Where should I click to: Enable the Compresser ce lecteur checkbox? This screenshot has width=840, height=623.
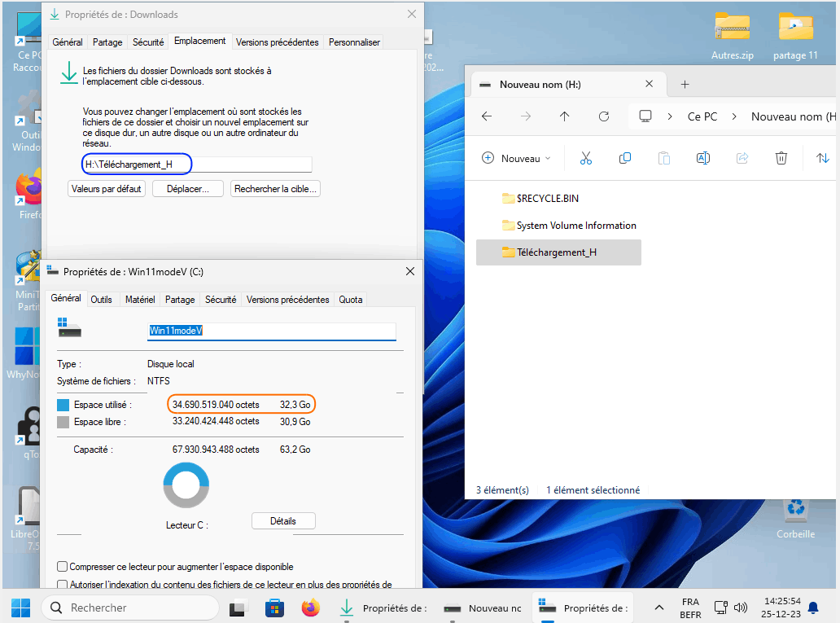tap(62, 567)
